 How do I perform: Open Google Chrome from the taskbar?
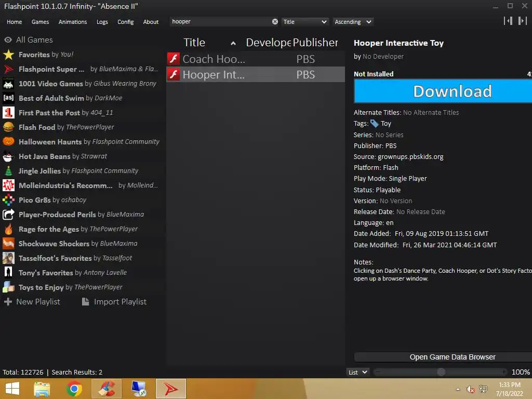(x=74, y=389)
